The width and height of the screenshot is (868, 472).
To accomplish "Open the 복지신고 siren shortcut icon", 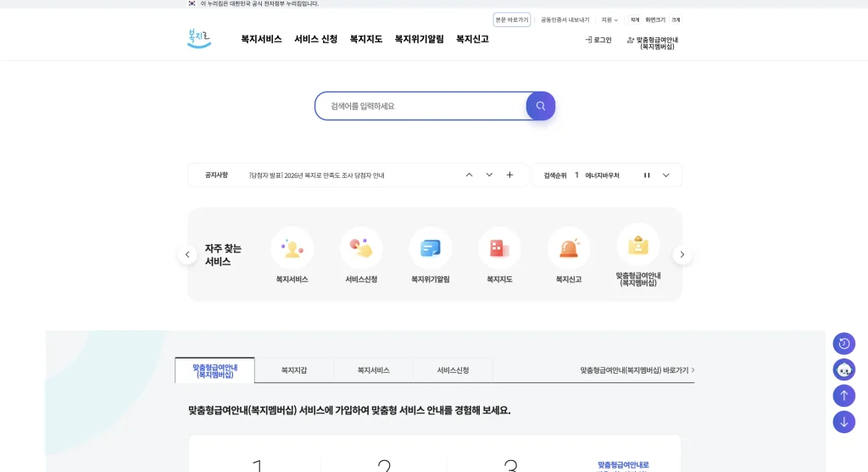I will pos(569,248).
